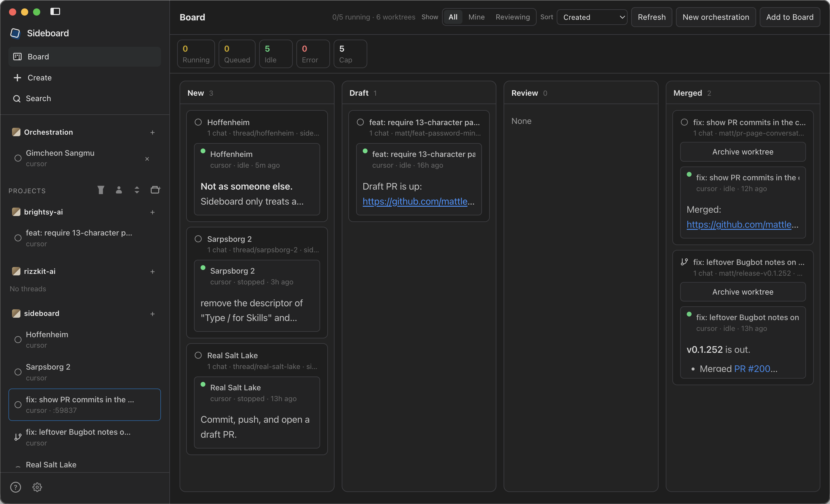This screenshot has width=830, height=504.
Task: Toggle status circle on fix: show PR commits card
Action: 684,122
